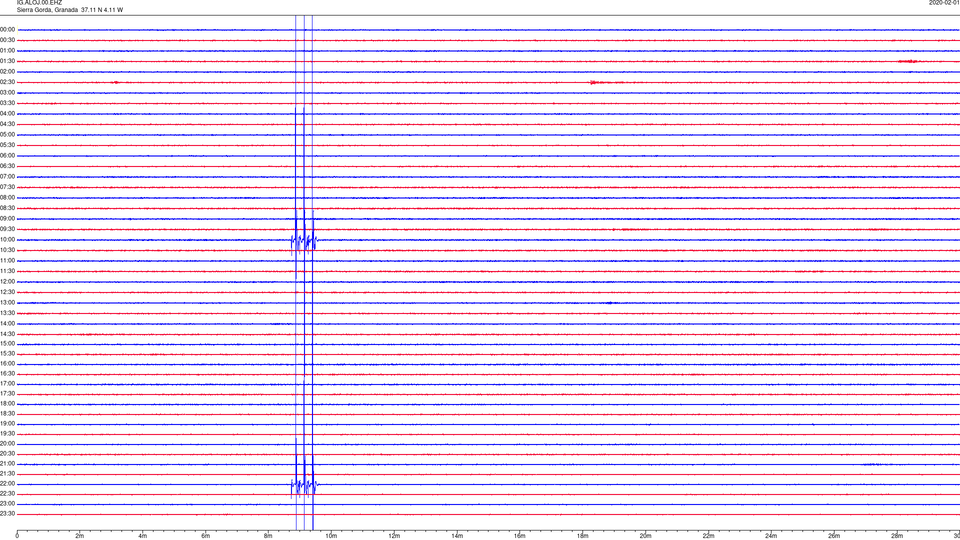Select the 16:00 time label
960x540 pixels.
pyautogui.click(x=7, y=364)
